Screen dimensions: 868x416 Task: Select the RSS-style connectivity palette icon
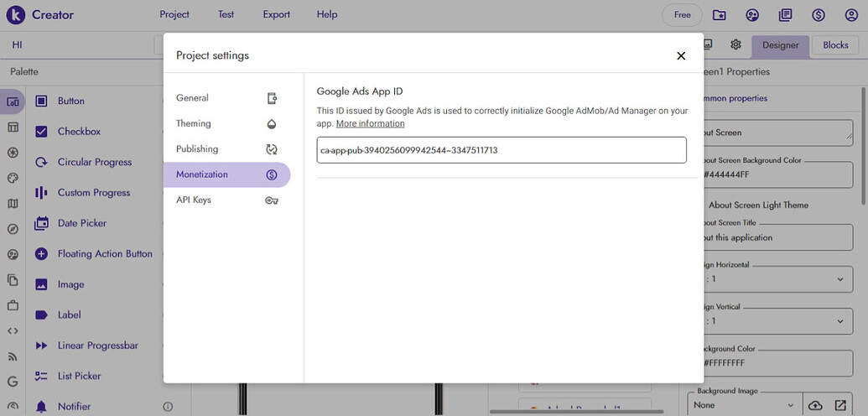13,356
